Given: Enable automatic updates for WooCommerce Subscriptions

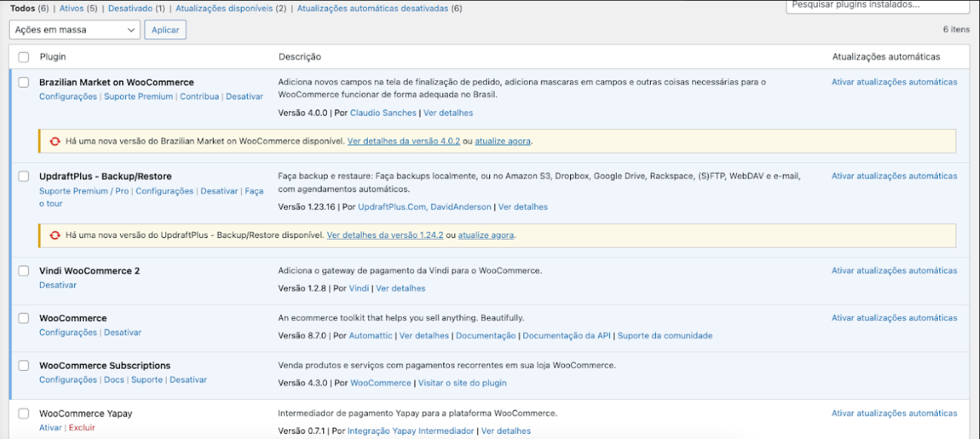Looking at the screenshot, I should pyautogui.click(x=894, y=366).
